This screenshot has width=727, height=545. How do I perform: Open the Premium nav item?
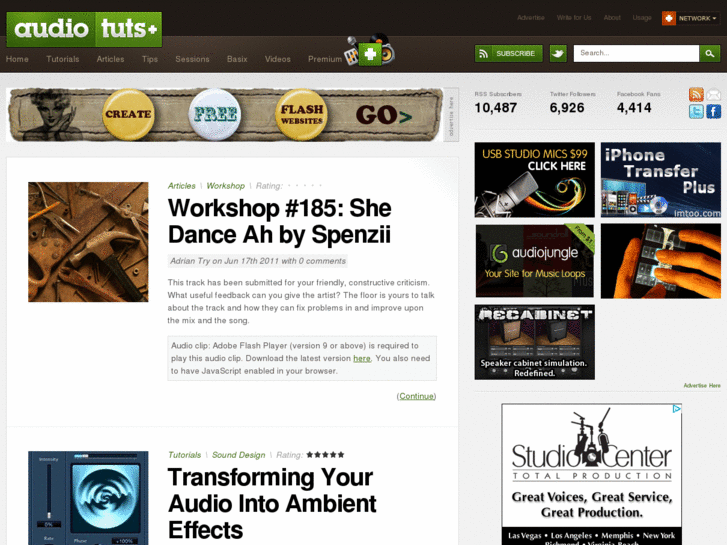[x=325, y=59]
